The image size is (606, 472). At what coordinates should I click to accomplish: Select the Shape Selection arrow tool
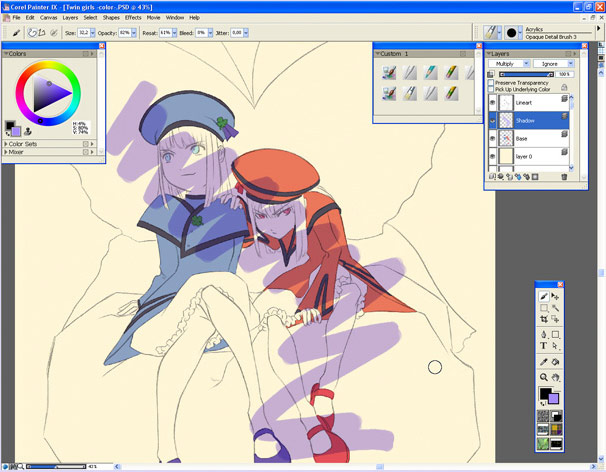click(x=555, y=346)
